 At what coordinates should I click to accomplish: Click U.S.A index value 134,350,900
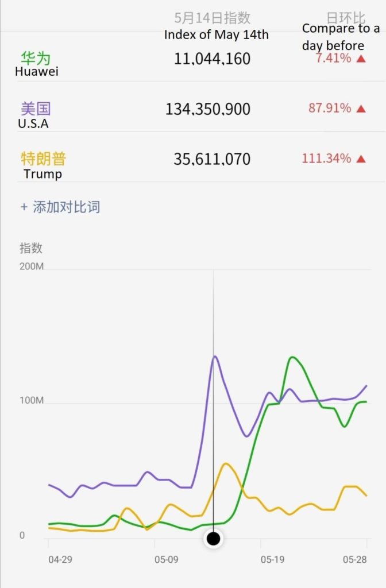pos(207,109)
